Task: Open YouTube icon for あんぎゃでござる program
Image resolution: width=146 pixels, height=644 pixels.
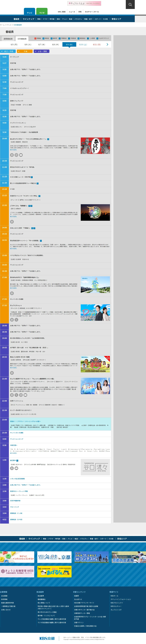Action: (x=21, y=155)
